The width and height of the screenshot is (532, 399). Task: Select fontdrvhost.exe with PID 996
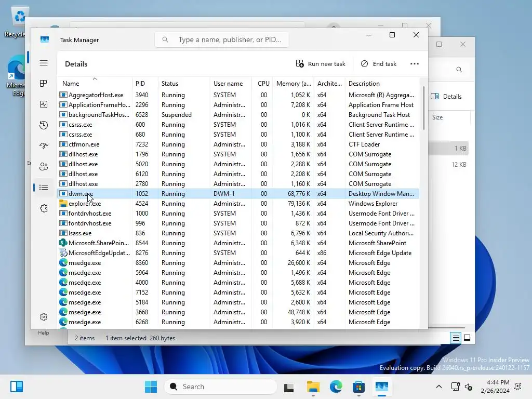click(x=238, y=223)
